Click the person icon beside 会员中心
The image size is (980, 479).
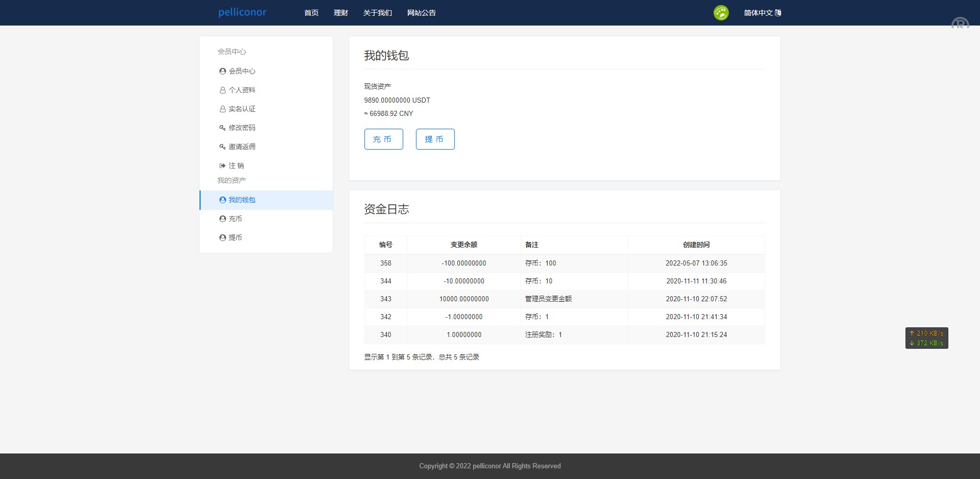(x=223, y=71)
